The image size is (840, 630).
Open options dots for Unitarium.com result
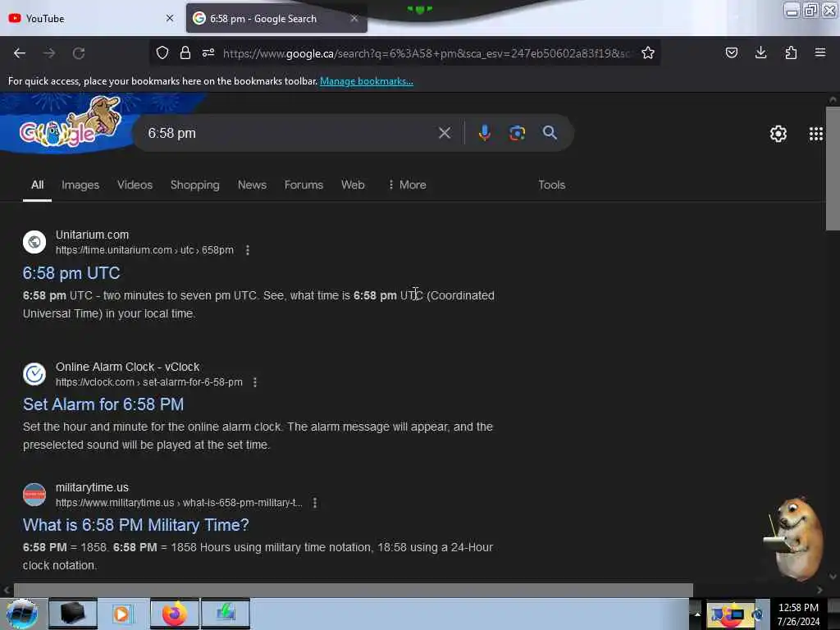tap(248, 250)
